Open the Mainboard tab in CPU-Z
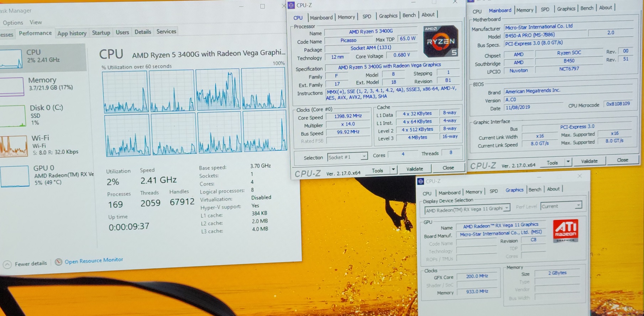Viewport: 644px width, 316px height. coord(321,17)
